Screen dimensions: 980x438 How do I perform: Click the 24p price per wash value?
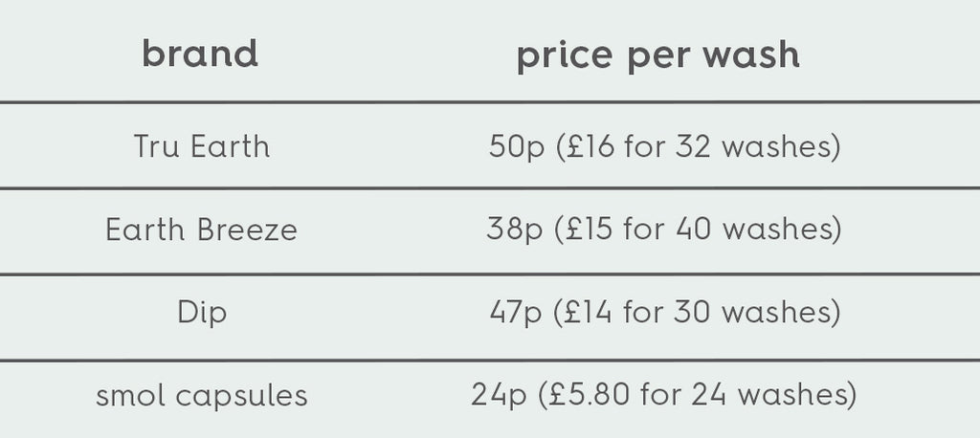493,395
